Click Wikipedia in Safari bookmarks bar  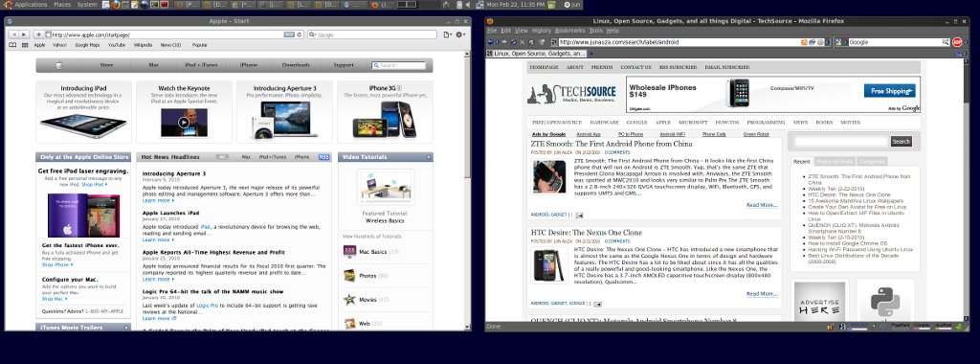pos(144,45)
